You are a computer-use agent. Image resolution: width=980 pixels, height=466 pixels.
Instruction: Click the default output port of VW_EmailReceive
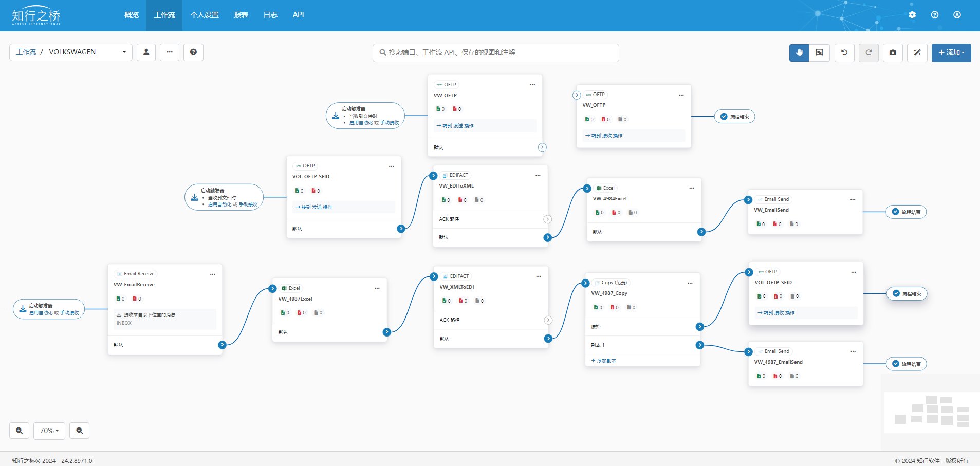point(222,345)
